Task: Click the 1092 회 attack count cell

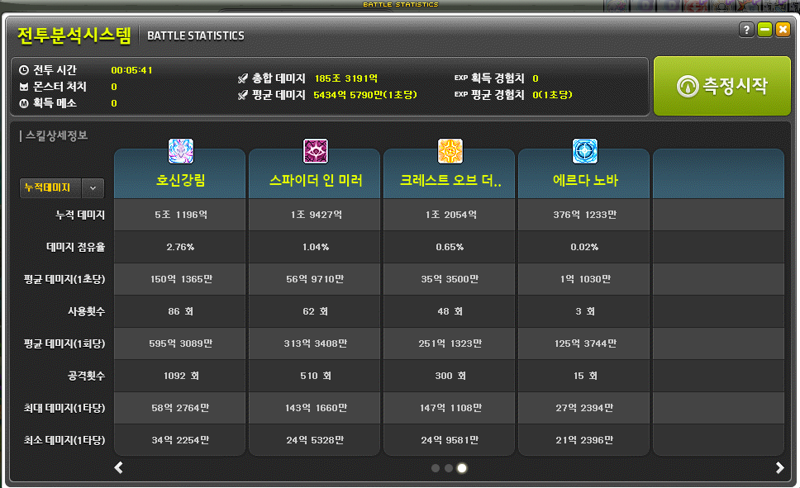Action: tap(180, 376)
